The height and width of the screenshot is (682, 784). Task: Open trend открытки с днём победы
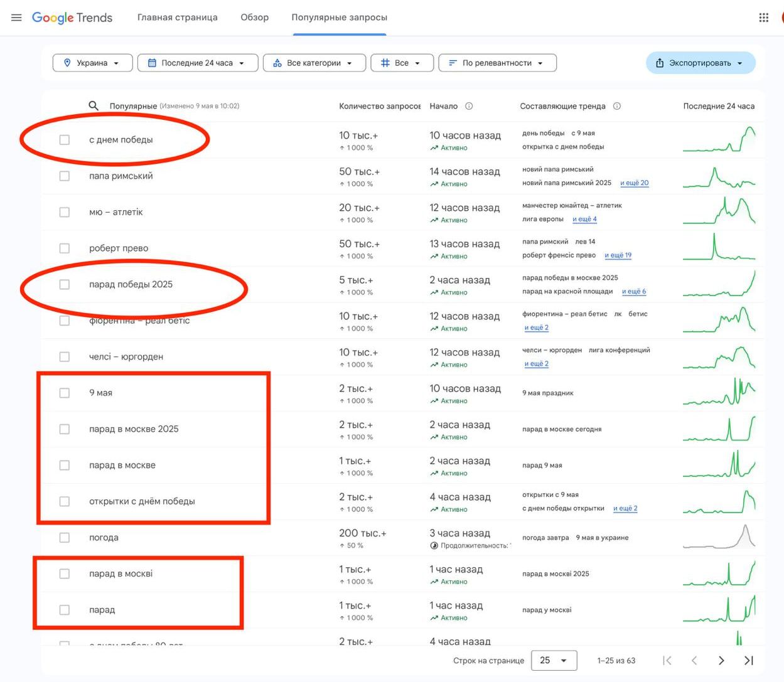[x=142, y=501]
